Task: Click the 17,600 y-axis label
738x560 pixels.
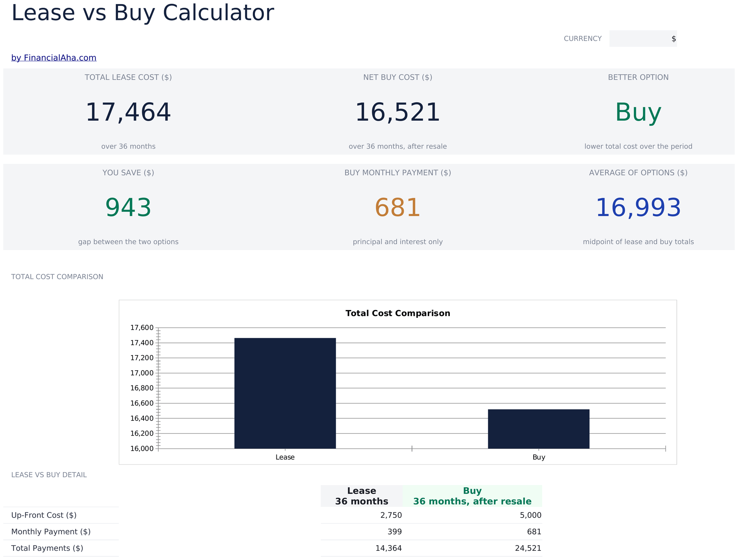Action: (x=142, y=328)
